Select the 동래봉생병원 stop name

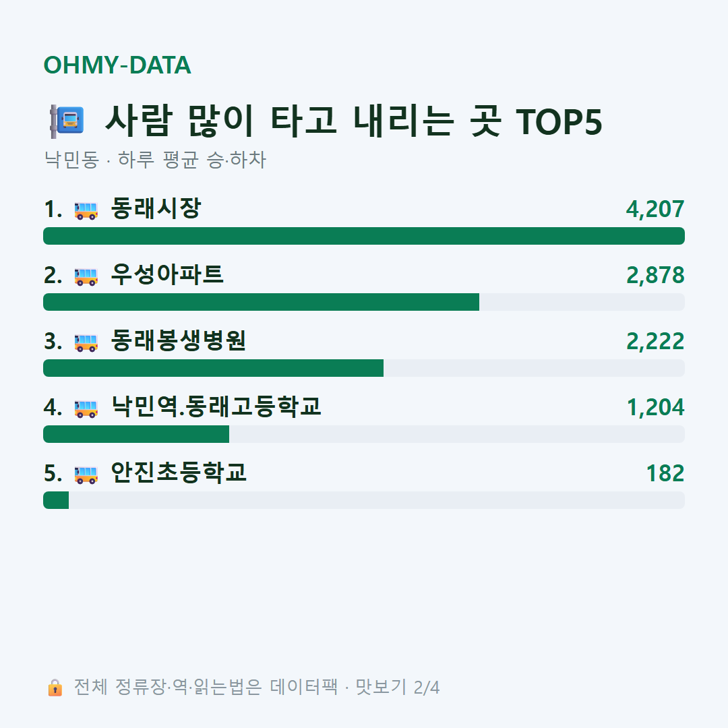click(178, 340)
